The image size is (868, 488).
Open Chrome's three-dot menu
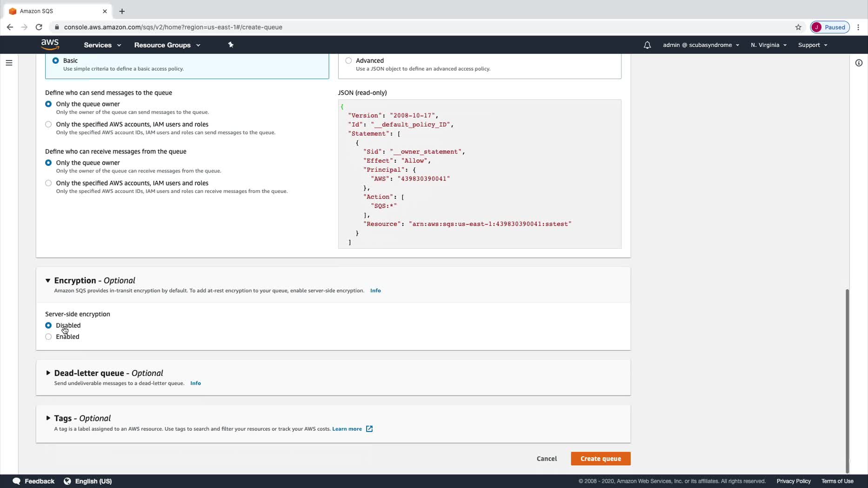click(x=858, y=27)
